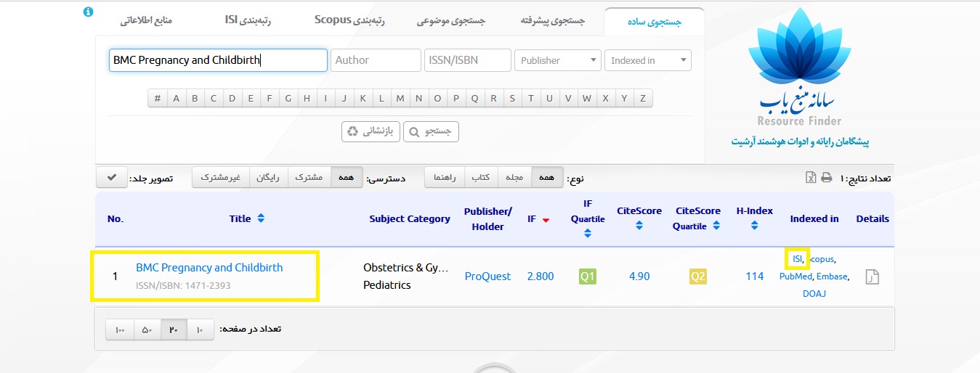Click the ISI indexed-in link
The width and height of the screenshot is (980, 373).
click(x=798, y=258)
